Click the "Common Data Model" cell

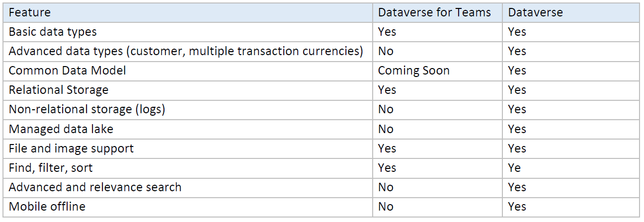click(x=67, y=71)
